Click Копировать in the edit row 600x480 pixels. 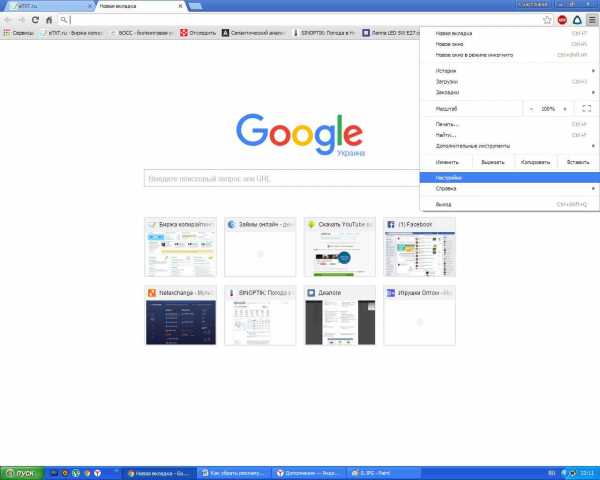pyautogui.click(x=535, y=162)
